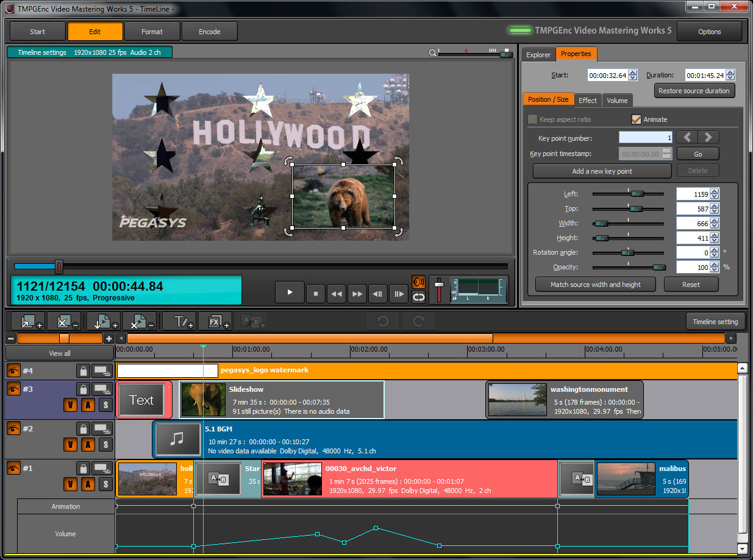753x560 pixels.
Task: Lock track #2 with the padlock icon
Action: (x=83, y=428)
